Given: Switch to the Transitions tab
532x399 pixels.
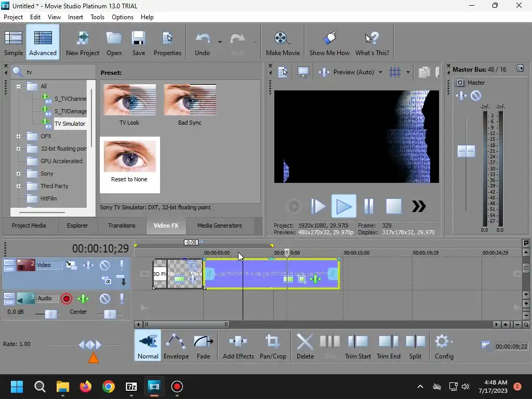Looking at the screenshot, I should [122, 225].
